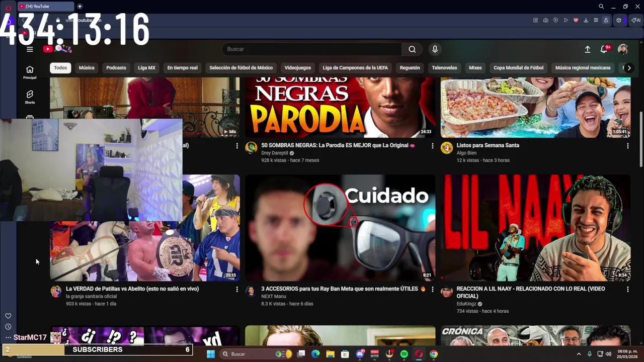Open Opera AI assistant button
This screenshot has height=362, width=644.
tap(636, 20)
